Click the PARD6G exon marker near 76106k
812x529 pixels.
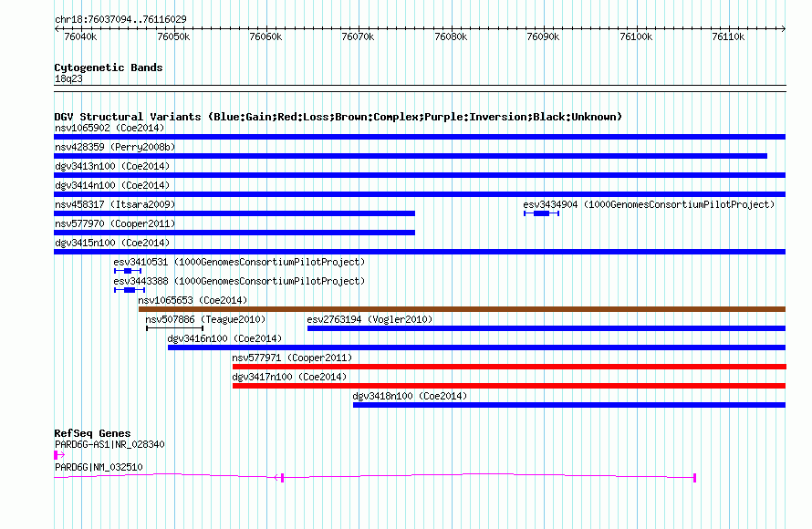(x=695, y=477)
